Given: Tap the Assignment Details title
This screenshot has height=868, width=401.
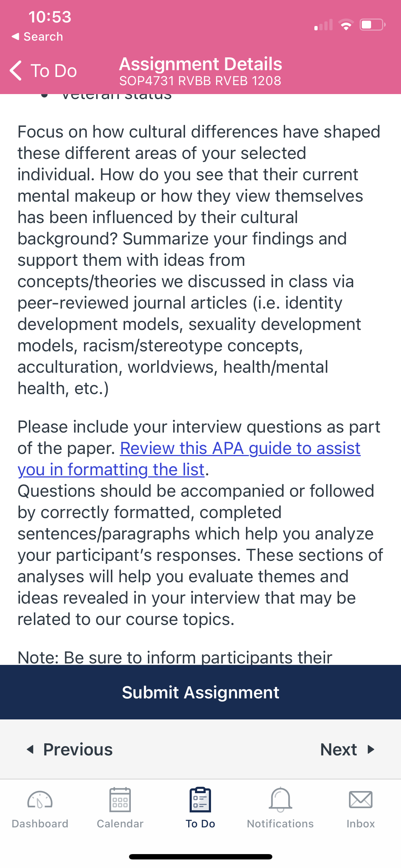Looking at the screenshot, I should 200,64.
